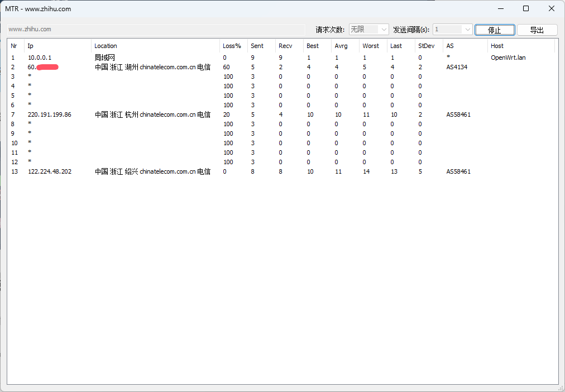Sort by the Worst column header
The image size is (565, 392).
(x=371, y=46)
